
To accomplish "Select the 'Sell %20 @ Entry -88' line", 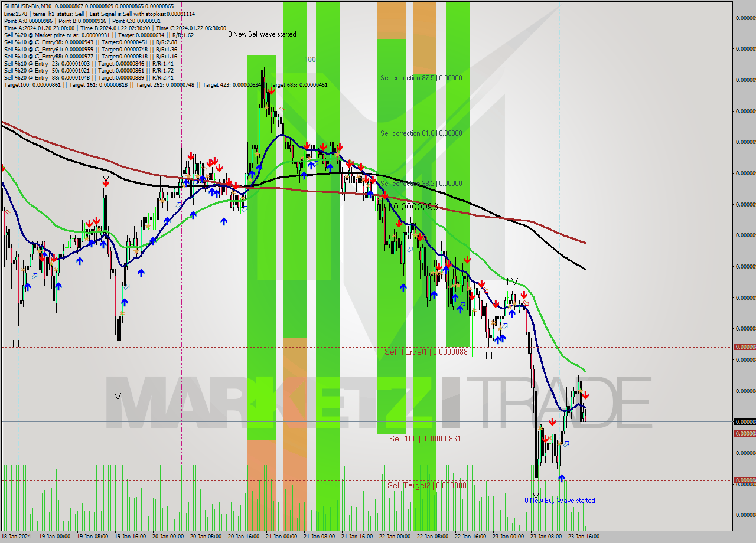I will click(x=89, y=77).
